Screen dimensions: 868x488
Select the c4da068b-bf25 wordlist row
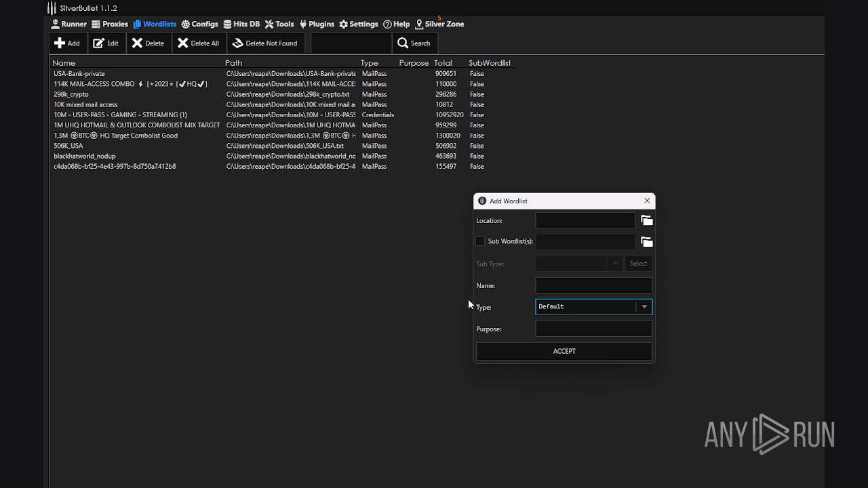[281, 167]
